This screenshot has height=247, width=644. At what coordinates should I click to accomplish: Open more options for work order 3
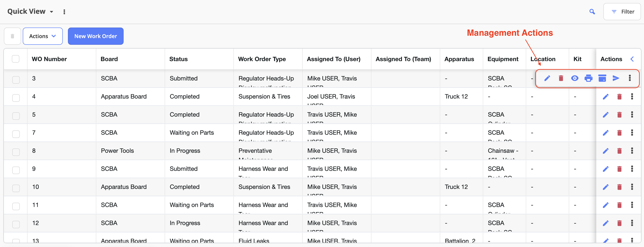[630, 78]
